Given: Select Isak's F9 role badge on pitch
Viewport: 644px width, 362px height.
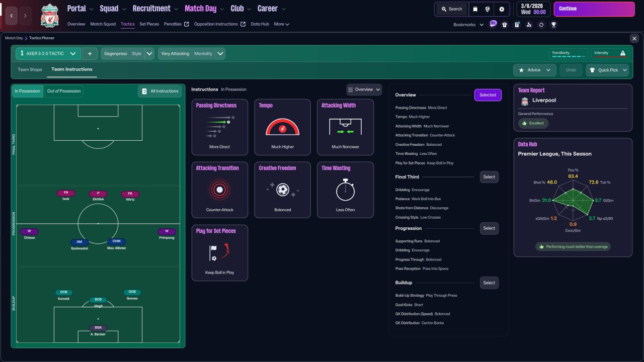Looking at the screenshot, I should pyautogui.click(x=66, y=193).
